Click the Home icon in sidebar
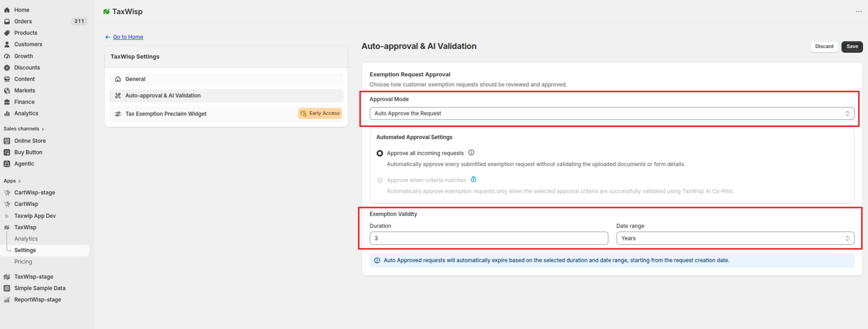This screenshot has height=329, width=868. click(7, 10)
